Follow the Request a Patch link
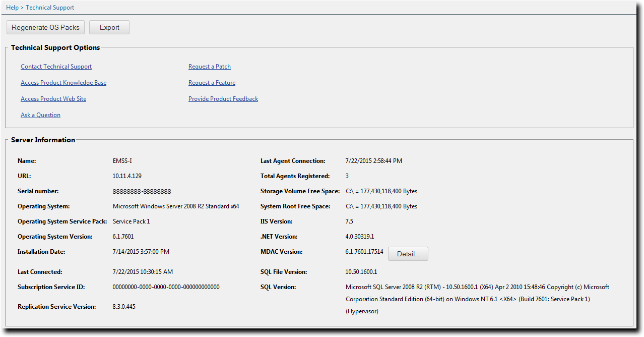Image resolution: width=644 pixels, height=337 pixels. pyautogui.click(x=210, y=67)
